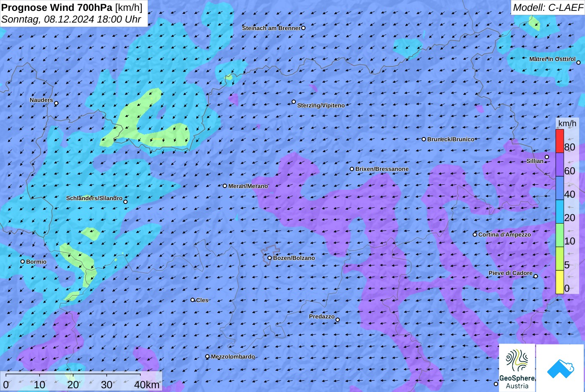Select the Nauders station dot
This screenshot has height=392, width=585.
coord(56,103)
